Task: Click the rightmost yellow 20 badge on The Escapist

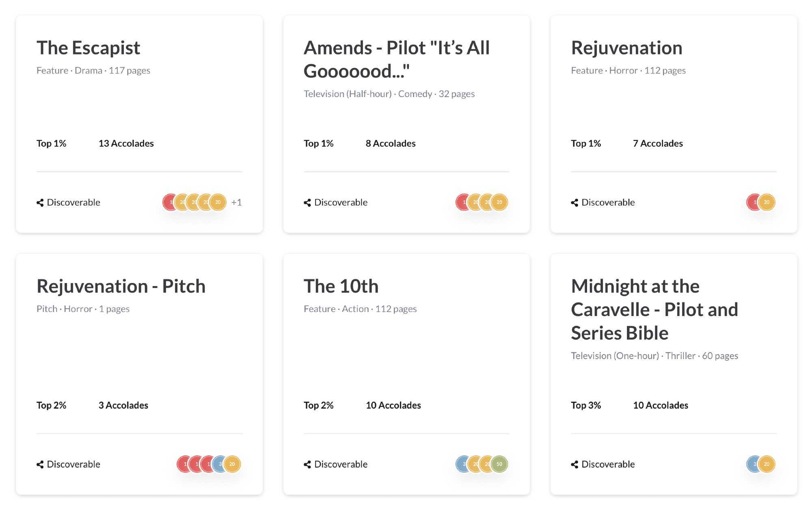Action: pos(218,202)
